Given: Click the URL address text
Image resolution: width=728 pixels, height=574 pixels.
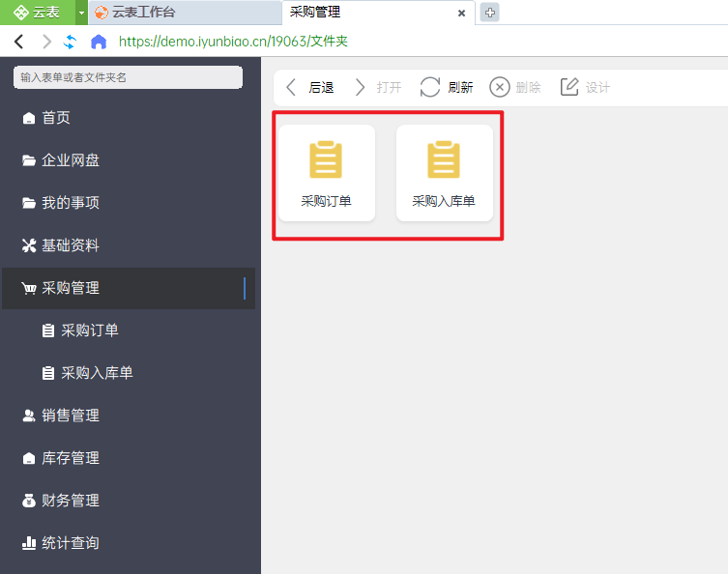Looking at the screenshot, I should (x=233, y=42).
